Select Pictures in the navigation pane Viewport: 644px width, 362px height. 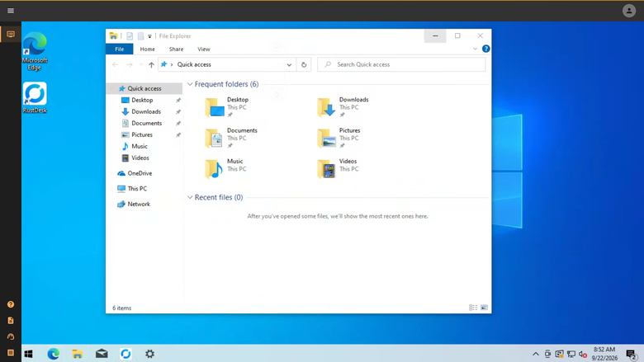(x=142, y=134)
